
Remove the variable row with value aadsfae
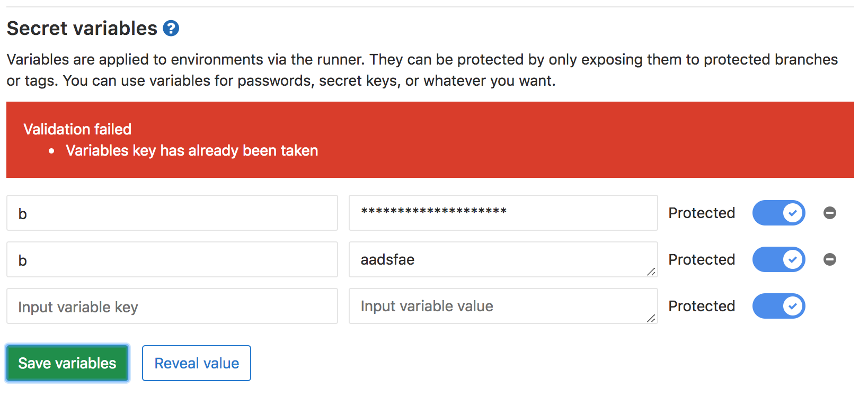pyautogui.click(x=829, y=259)
